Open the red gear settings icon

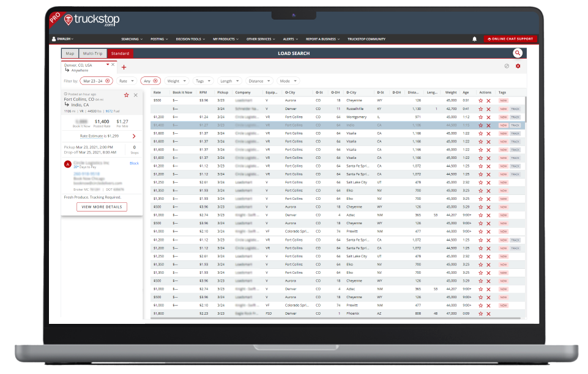point(518,66)
